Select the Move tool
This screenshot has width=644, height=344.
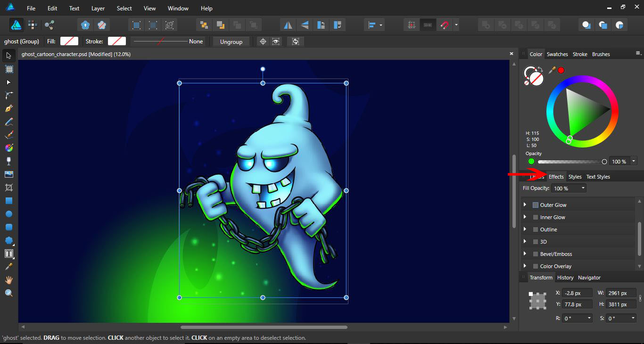click(x=8, y=56)
